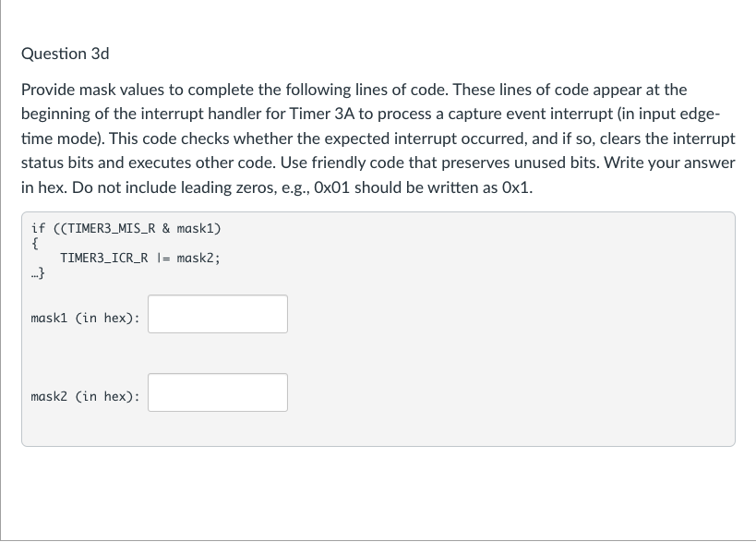
Task: Click the "mask1 (in hex):" label
Action: point(85,319)
